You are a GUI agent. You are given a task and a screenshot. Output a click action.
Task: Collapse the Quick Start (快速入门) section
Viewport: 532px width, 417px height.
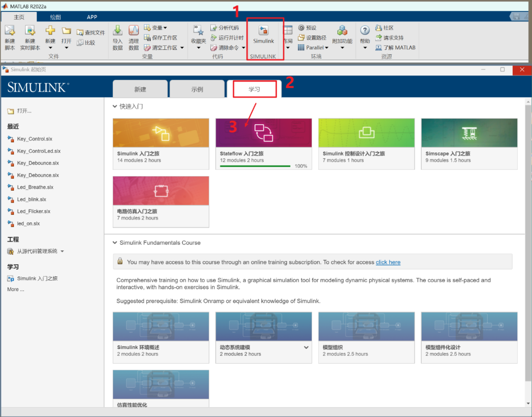(115, 106)
